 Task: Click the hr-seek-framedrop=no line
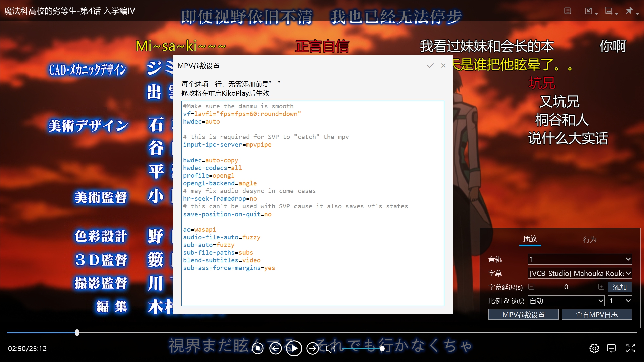(220, 199)
